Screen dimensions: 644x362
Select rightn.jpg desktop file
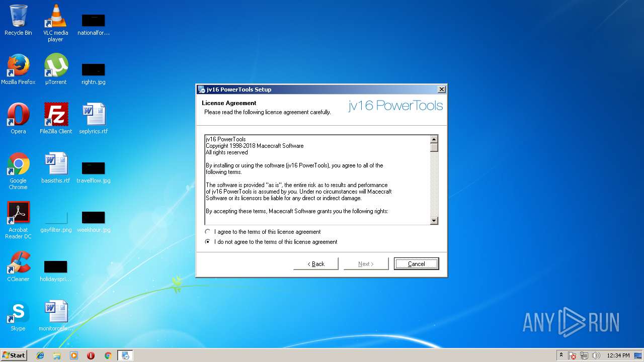[x=94, y=73]
